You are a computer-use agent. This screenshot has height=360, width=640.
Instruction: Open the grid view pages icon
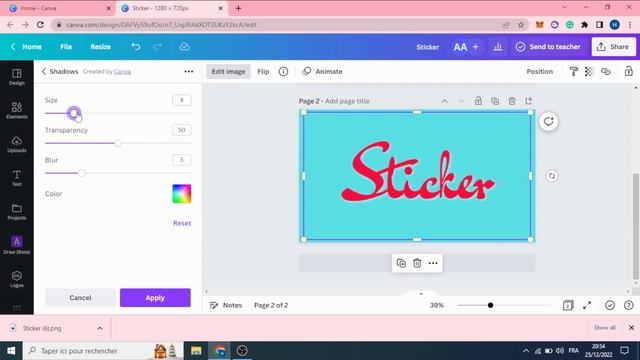click(x=568, y=305)
